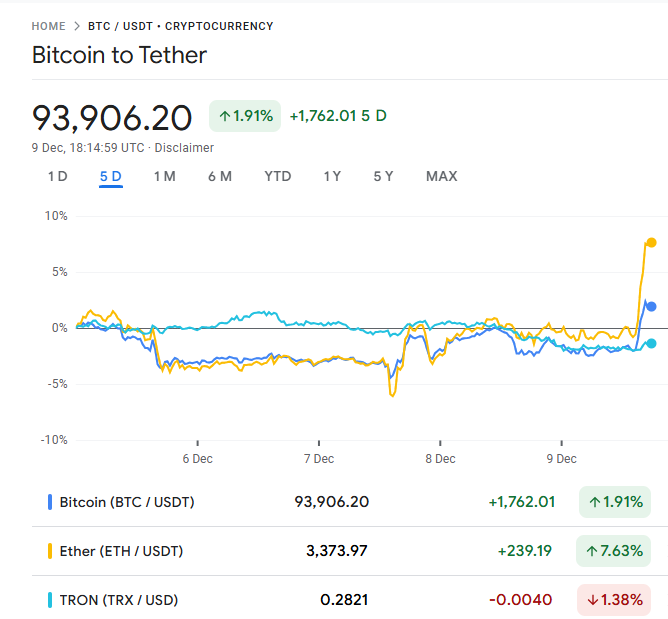668x619 pixels.
Task: Open the YTD range tab
Action: (277, 176)
